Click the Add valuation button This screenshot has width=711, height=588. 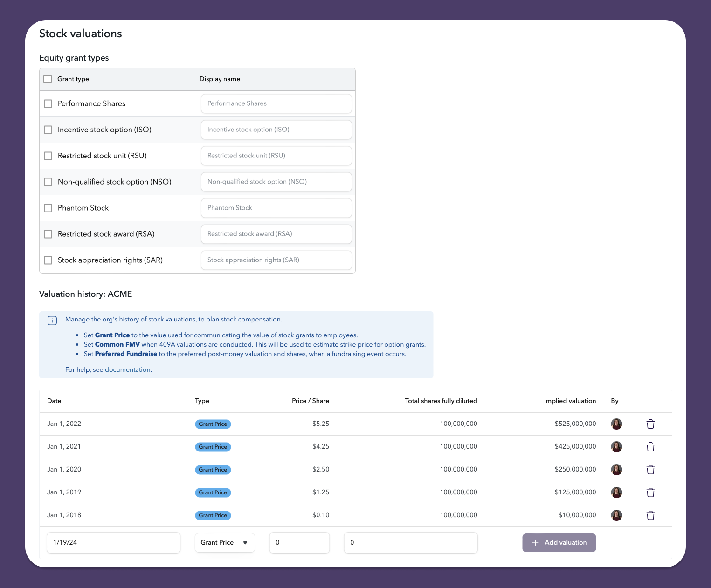point(559,542)
